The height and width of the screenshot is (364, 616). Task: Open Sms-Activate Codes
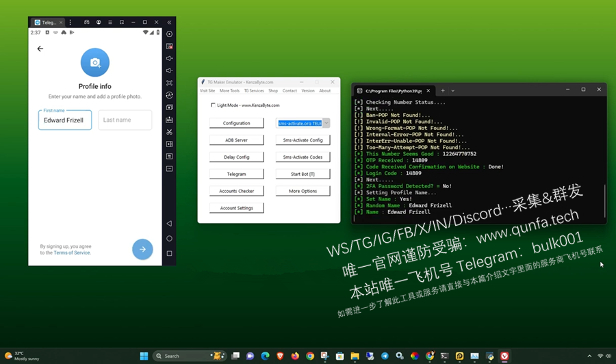click(x=303, y=157)
